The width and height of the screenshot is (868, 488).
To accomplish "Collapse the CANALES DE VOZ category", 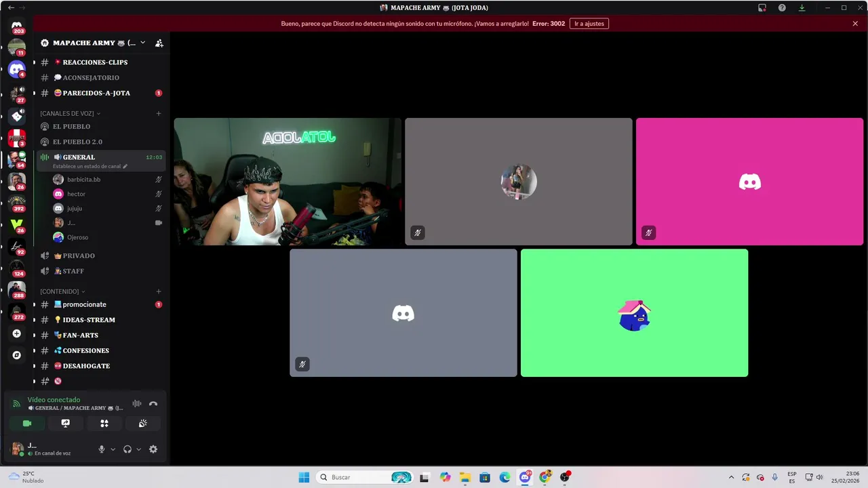I will click(70, 113).
